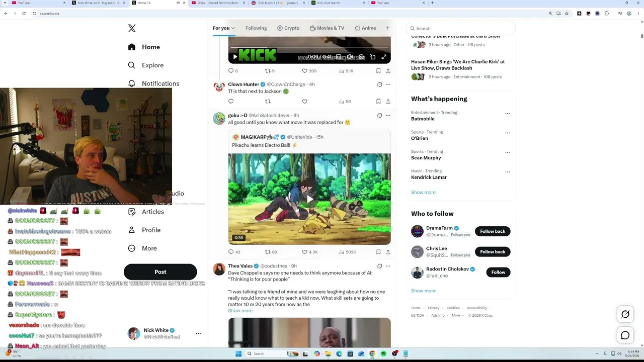Open the Privacy link in the footer

(434, 308)
